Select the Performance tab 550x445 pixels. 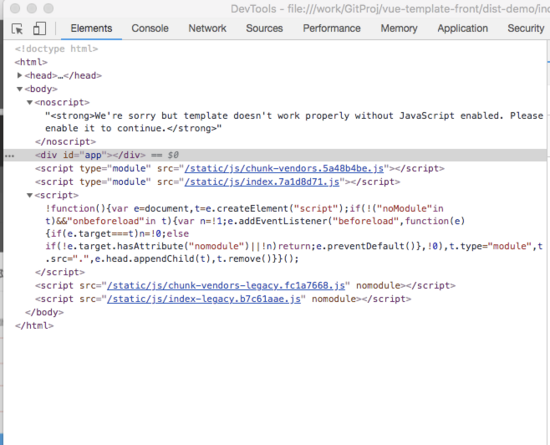[x=331, y=28]
